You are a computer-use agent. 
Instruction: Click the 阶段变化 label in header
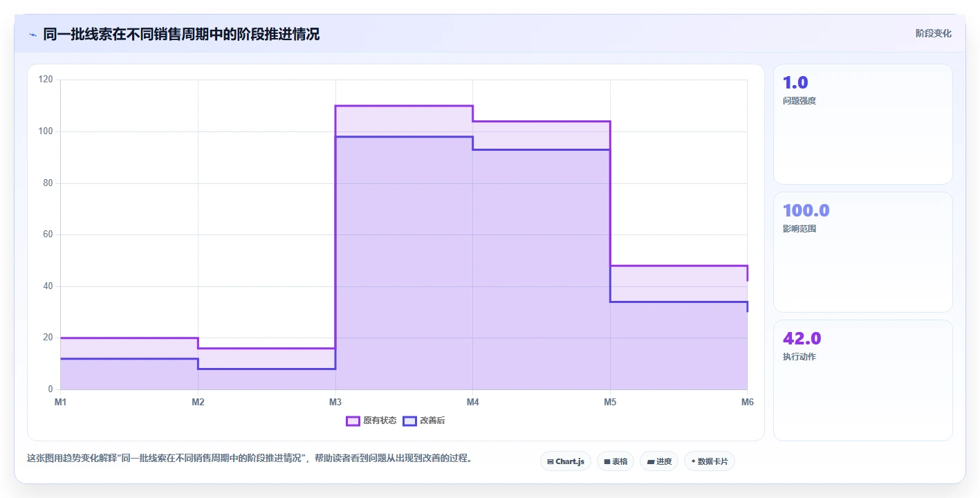[934, 34]
